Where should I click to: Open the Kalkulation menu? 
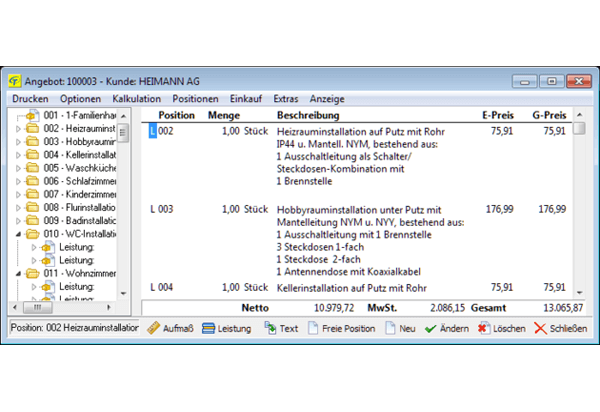[137, 99]
